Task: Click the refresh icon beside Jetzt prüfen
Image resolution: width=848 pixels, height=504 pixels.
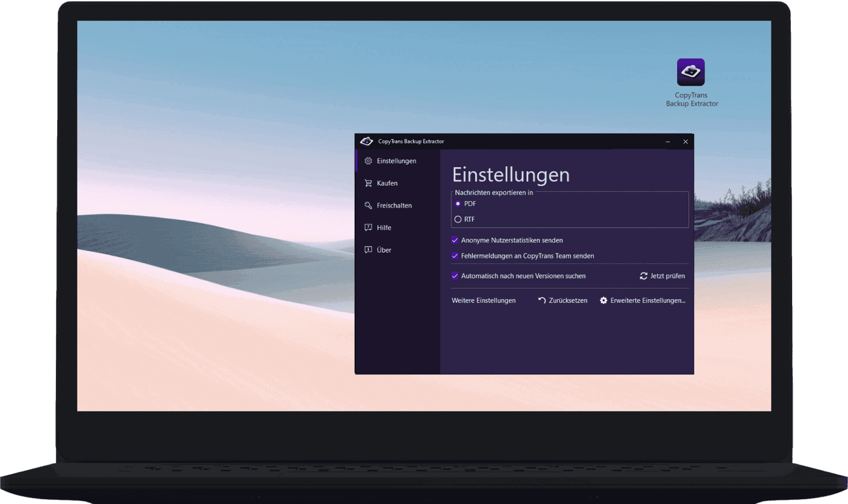Action: pyautogui.click(x=644, y=276)
